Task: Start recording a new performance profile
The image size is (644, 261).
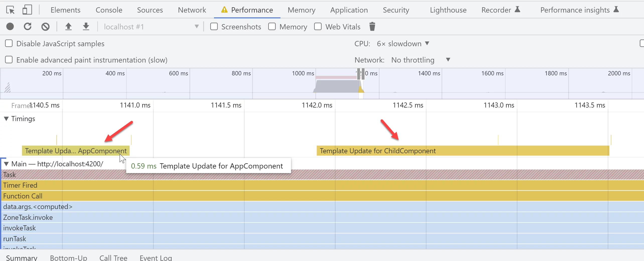Action: pyautogui.click(x=10, y=26)
